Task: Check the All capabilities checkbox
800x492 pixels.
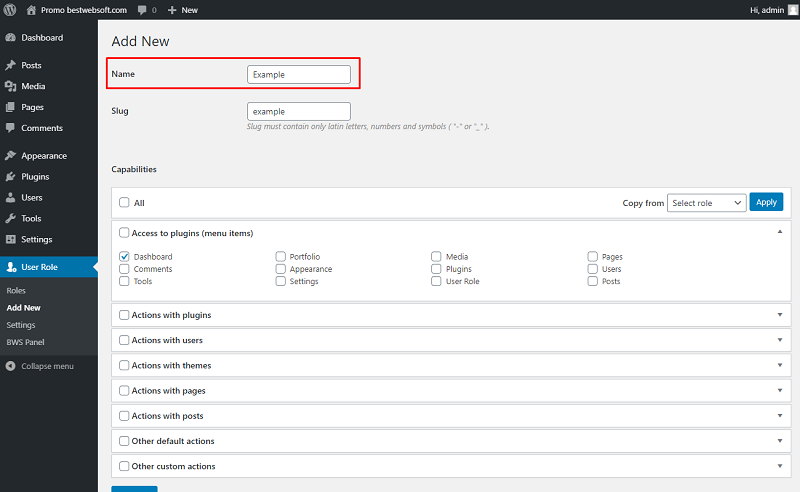Action: click(124, 202)
